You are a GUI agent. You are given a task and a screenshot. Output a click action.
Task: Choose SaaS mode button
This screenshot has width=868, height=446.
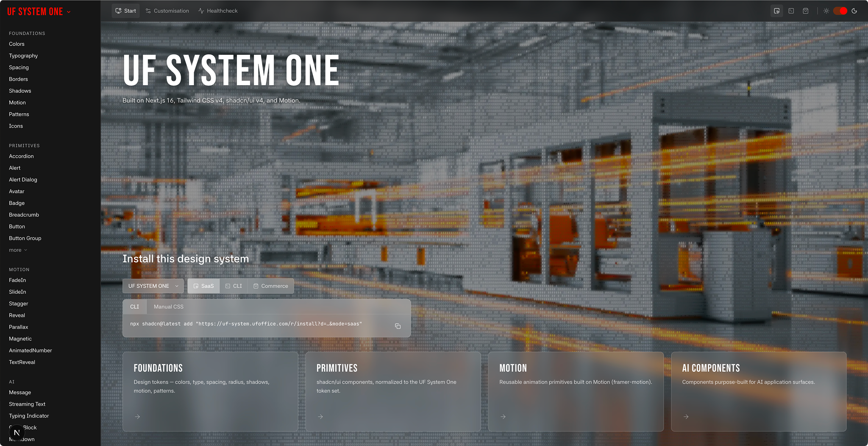(203, 286)
